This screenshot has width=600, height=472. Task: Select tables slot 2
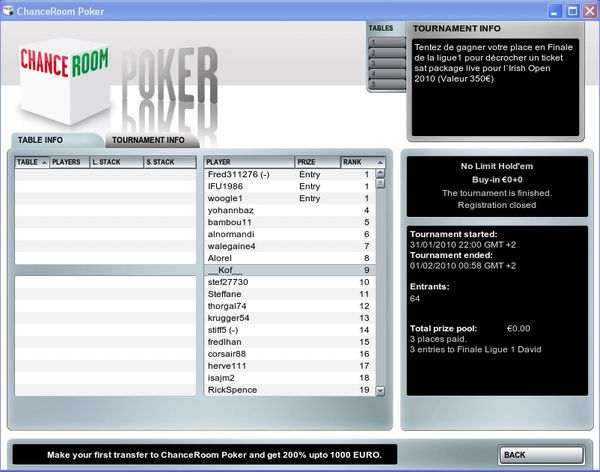pyautogui.click(x=387, y=52)
